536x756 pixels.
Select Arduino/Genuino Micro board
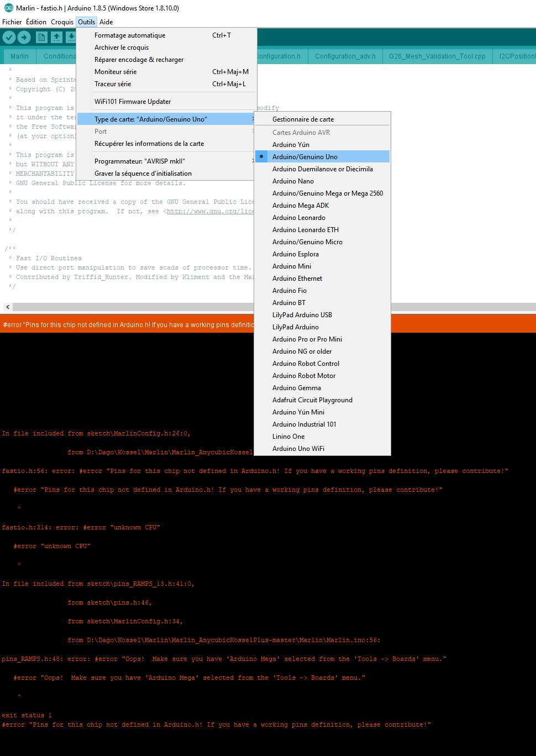322,242
